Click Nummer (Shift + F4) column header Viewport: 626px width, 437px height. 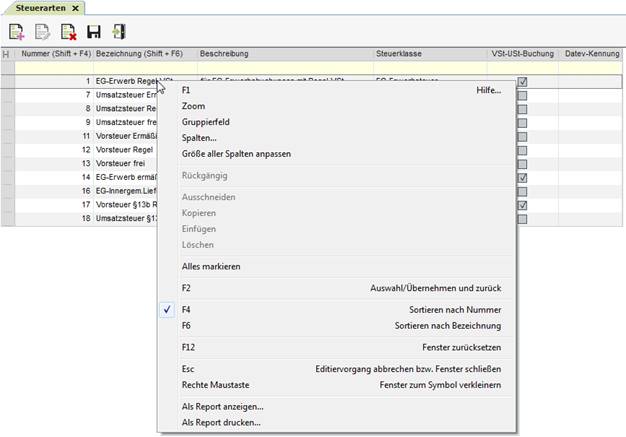tap(54, 54)
